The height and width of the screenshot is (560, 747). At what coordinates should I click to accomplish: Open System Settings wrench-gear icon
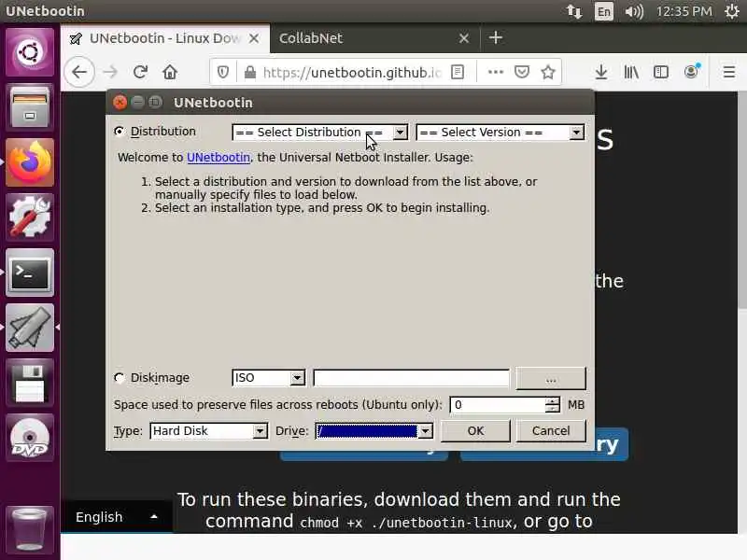click(30, 217)
